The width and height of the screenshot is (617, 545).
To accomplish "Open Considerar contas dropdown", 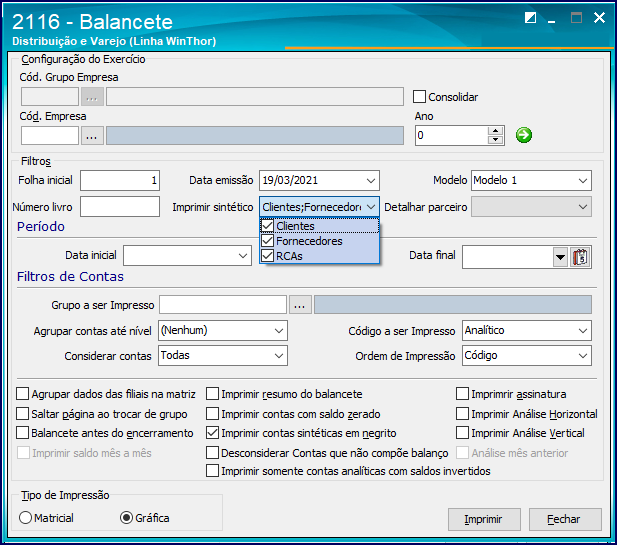I will pyautogui.click(x=279, y=356).
